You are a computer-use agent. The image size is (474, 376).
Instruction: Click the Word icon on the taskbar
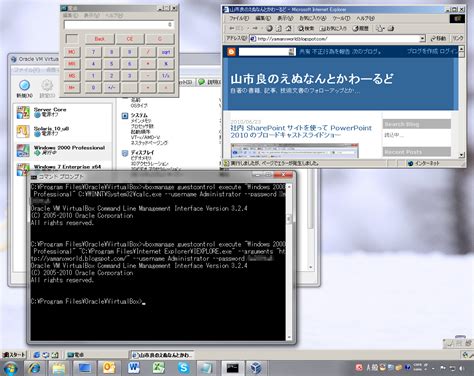134,368
